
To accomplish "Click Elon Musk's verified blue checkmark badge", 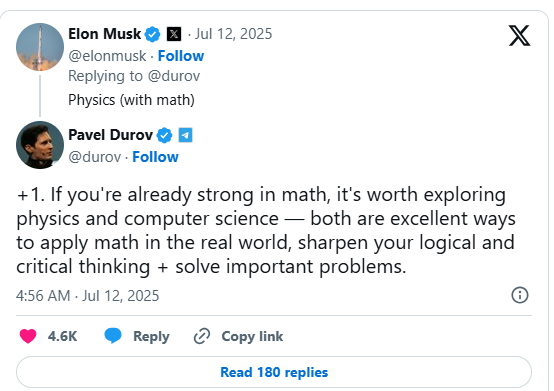I will click(x=153, y=34).
